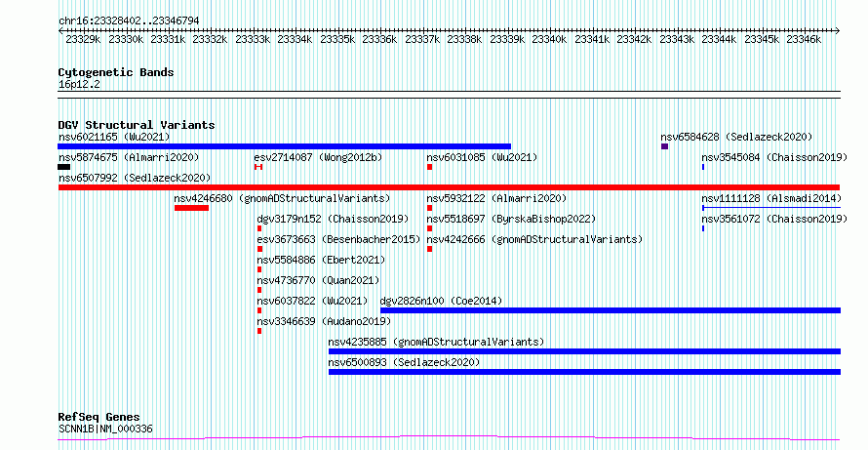
Task: Click nsv3545084 (Chaisson2019) variant label
Action: click(x=774, y=157)
